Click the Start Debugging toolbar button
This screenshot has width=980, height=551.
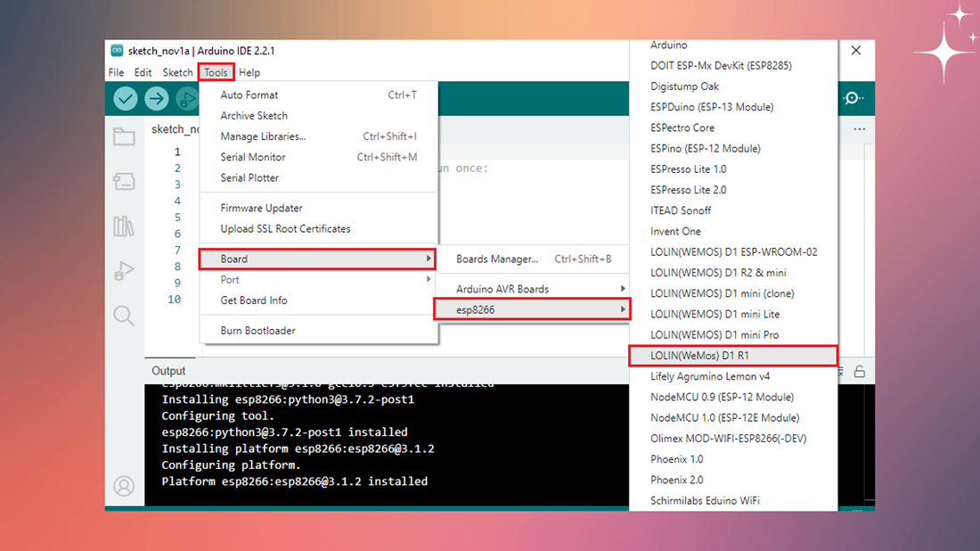pyautogui.click(x=186, y=98)
